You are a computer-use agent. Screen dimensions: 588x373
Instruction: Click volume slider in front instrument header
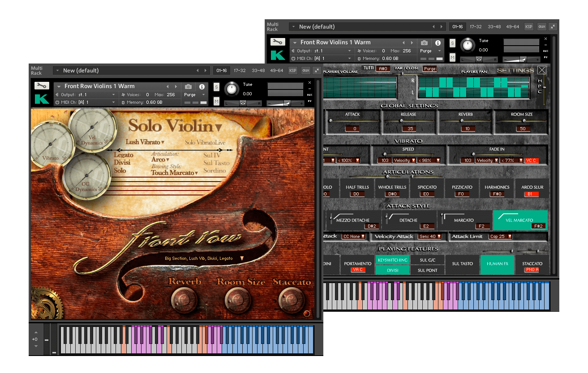click(284, 103)
